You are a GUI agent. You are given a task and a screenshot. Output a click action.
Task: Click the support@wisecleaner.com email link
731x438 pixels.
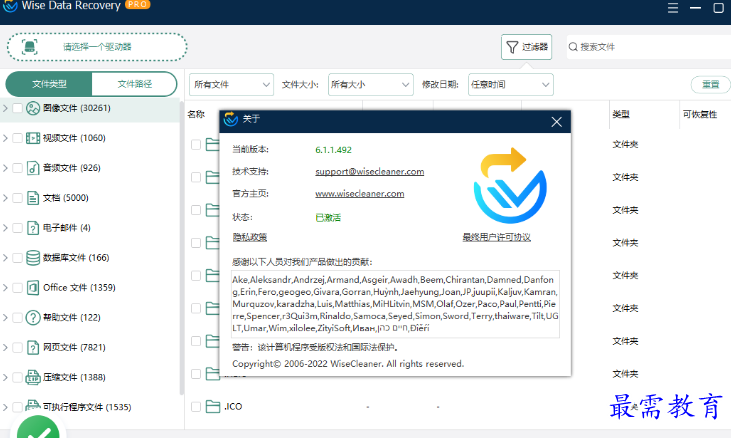tap(370, 171)
